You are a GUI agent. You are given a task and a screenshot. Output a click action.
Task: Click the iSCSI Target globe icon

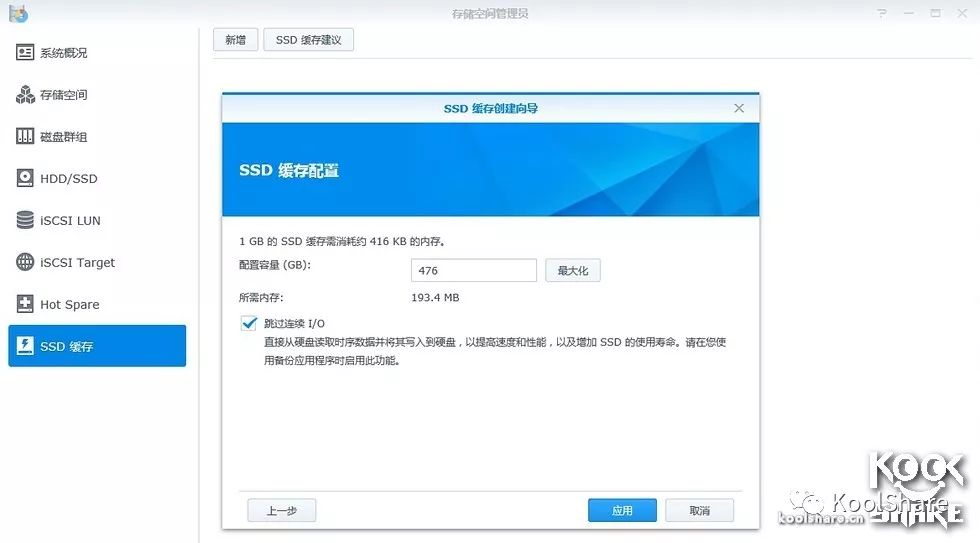pos(25,262)
